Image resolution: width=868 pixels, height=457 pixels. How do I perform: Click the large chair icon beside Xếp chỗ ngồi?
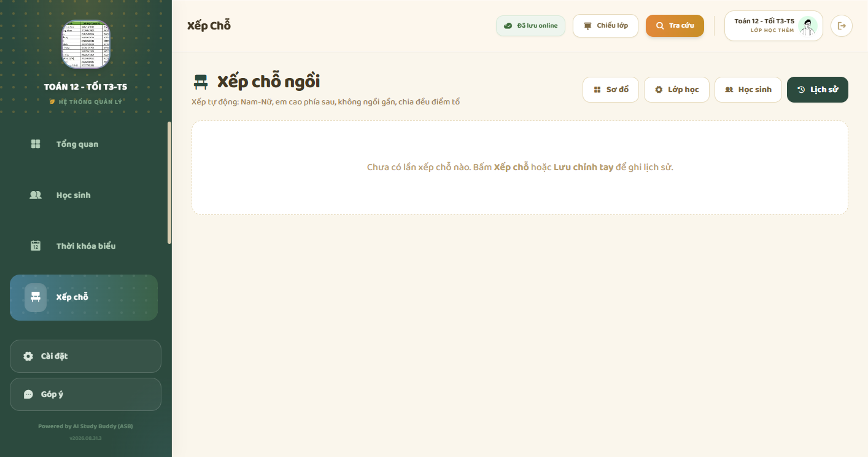(x=201, y=82)
